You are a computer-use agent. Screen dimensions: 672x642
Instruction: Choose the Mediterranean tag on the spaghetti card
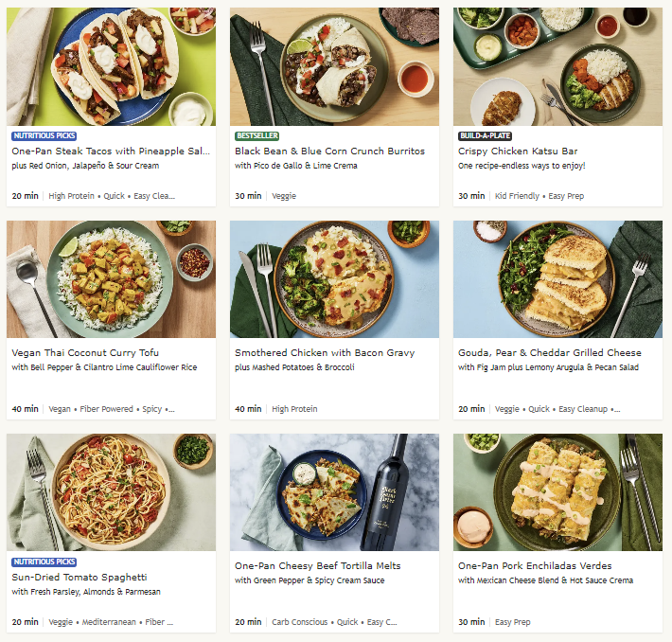[x=106, y=622]
